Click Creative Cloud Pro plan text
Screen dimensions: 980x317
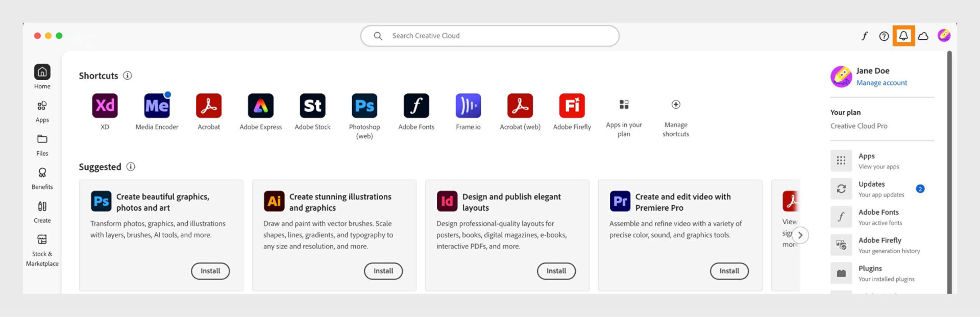pyautogui.click(x=859, y=126)
